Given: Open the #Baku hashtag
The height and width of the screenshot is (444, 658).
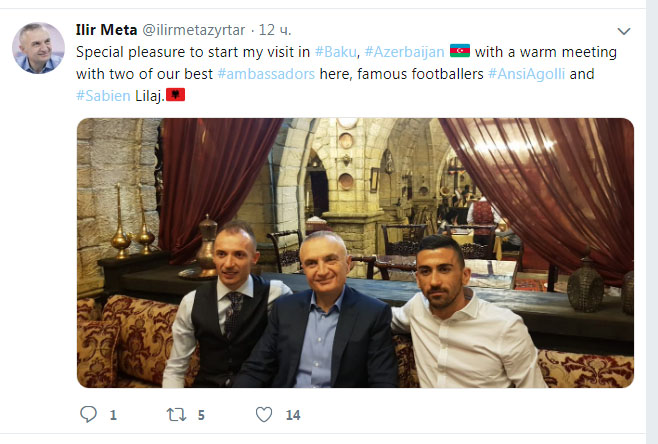Looking at the screenshot, I should pos(335,52).
